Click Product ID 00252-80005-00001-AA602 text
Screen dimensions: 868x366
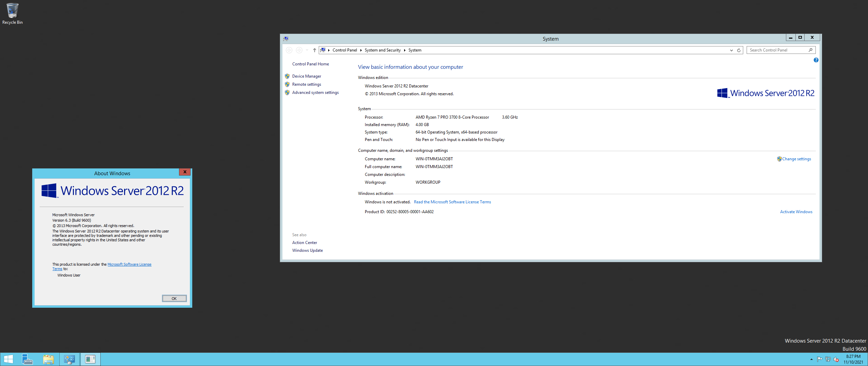tap(399, 212)
